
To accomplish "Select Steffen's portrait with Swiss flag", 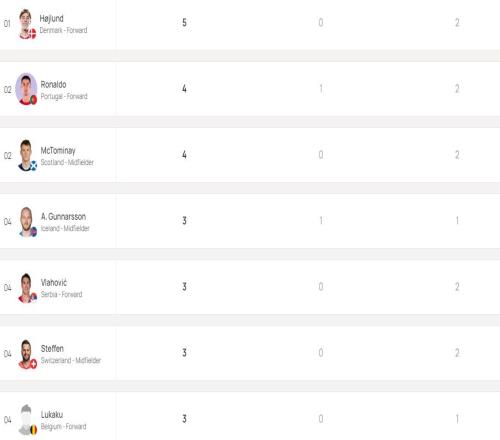I will click(x=27, y=354).
